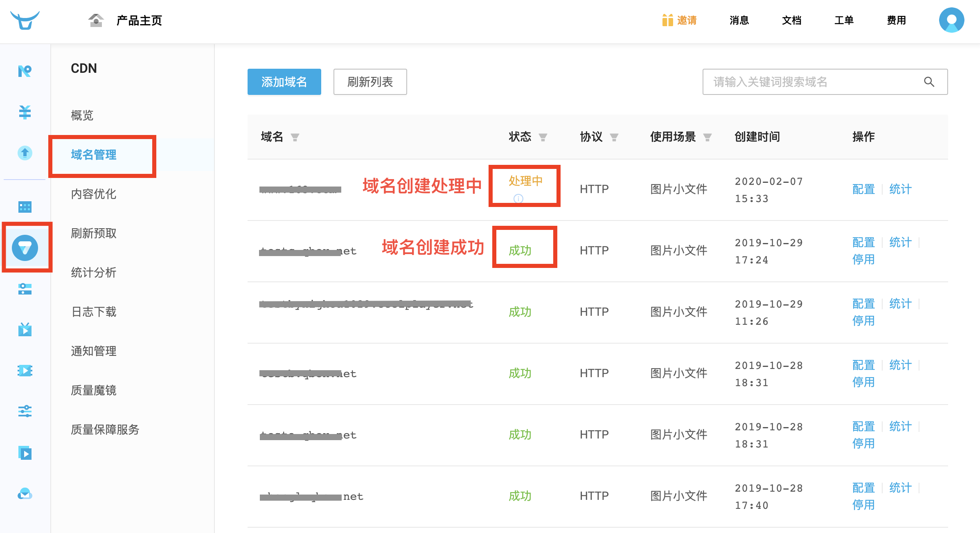Click the TV streaming icon in the sidebar
The width and height of the screenshot is (980, 533).
tap(25, 330)
